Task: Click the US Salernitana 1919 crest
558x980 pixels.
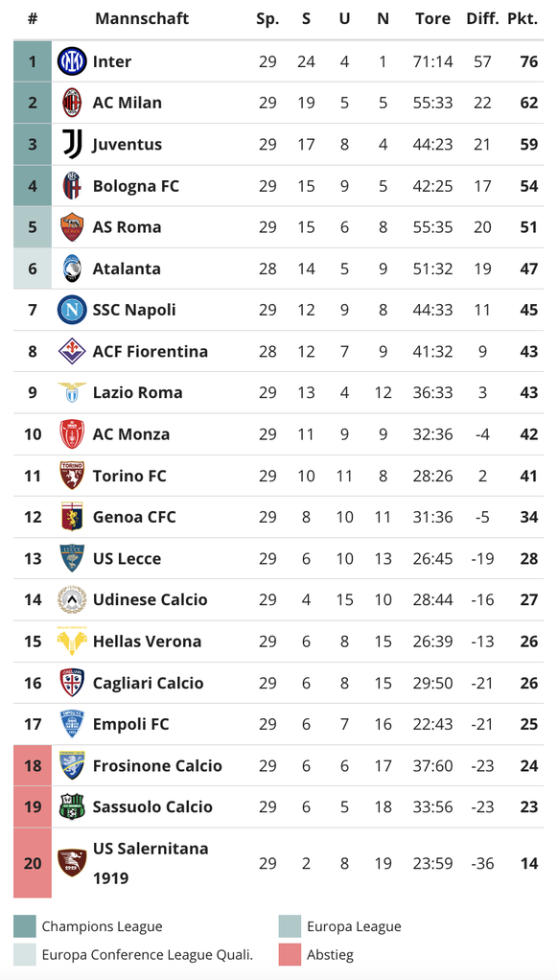Action: tap(72, 863)
